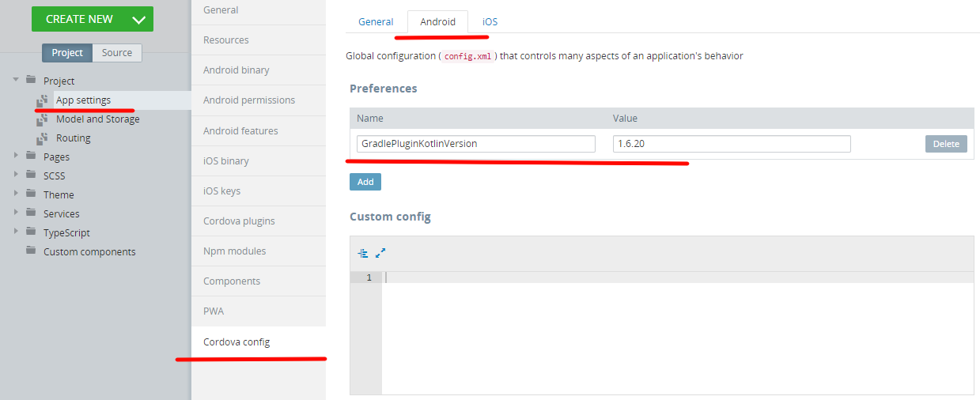Open the Android permissions section
The image size is (980, 400).
pos(259,100)
